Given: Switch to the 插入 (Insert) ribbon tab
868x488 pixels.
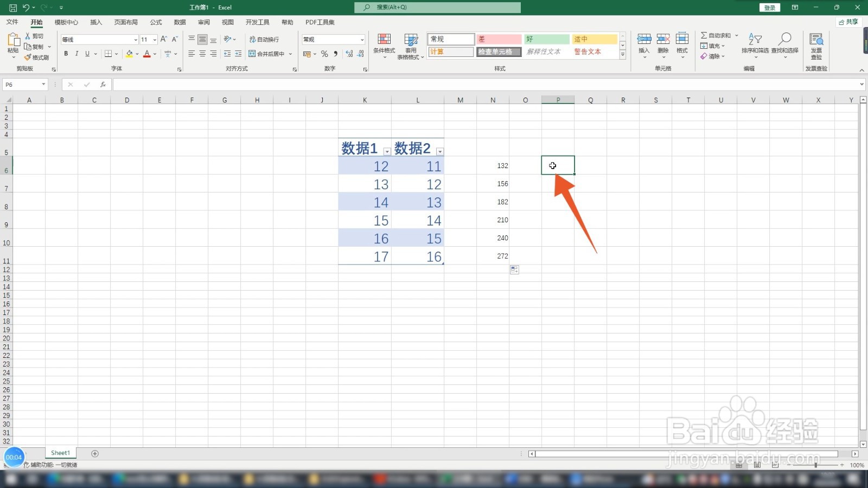Looking at the screenshot, I should (x=96, y=22).
